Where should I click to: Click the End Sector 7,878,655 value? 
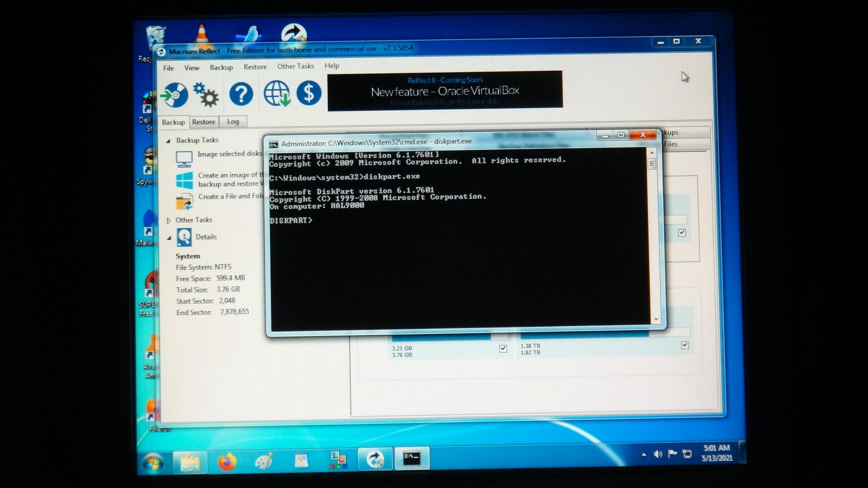[235, 312]
